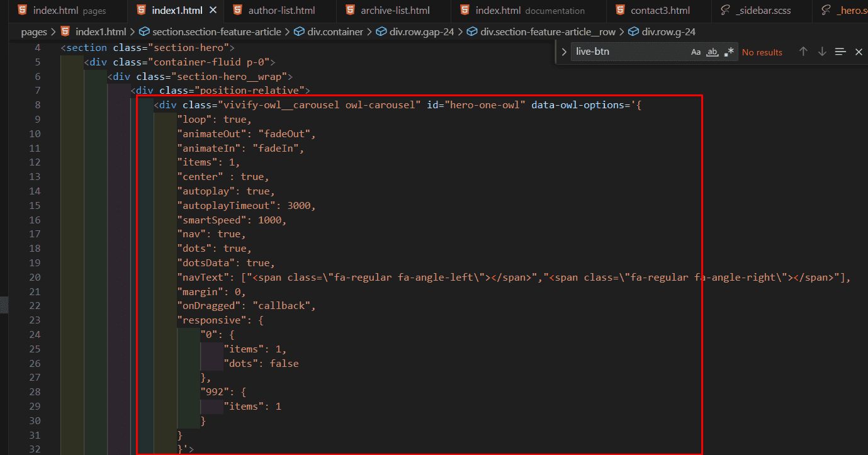The image size is (868, 455).
Task: Open the _sidebar.scss tab
Action: pos(763,10)
